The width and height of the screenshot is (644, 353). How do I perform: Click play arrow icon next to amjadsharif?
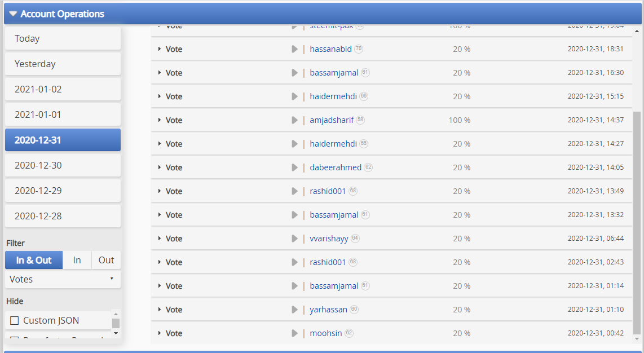pos(294,120)
